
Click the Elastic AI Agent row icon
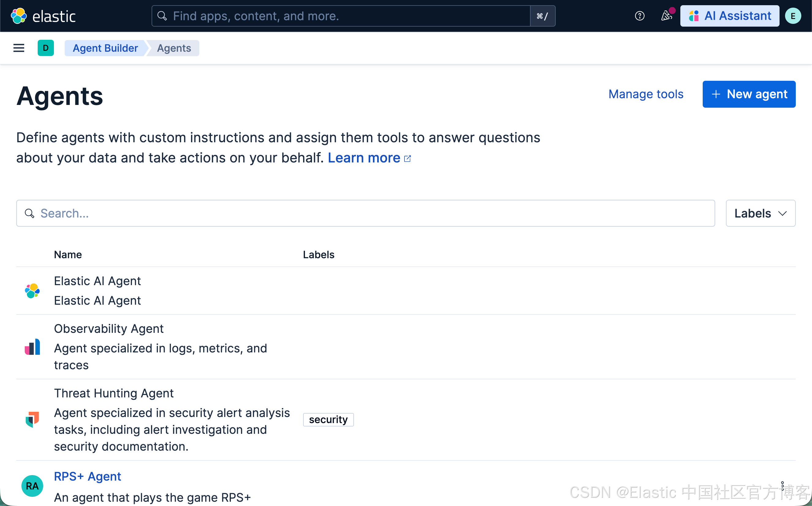point(32,291)
